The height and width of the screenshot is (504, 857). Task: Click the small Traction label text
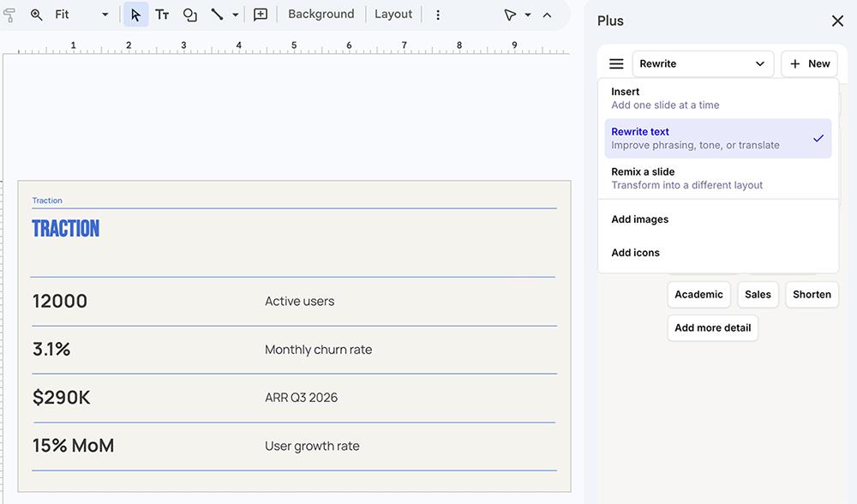coord(47,201)
